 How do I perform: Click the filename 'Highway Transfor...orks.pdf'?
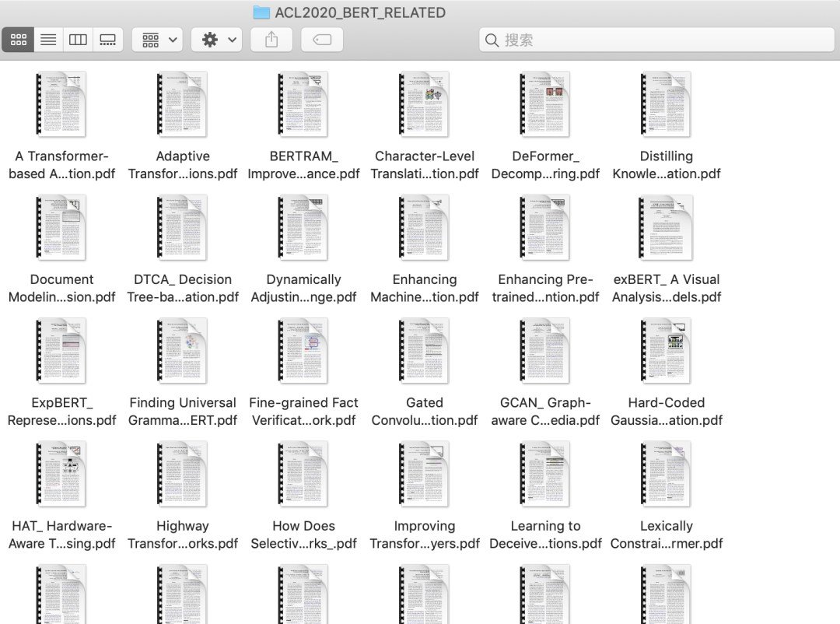pyautogui.click(x=183, y=535)
